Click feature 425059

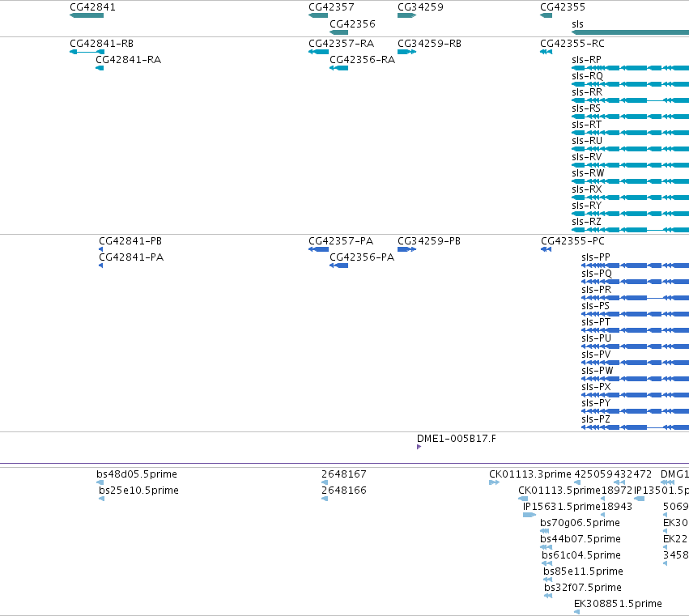point(577,482)
